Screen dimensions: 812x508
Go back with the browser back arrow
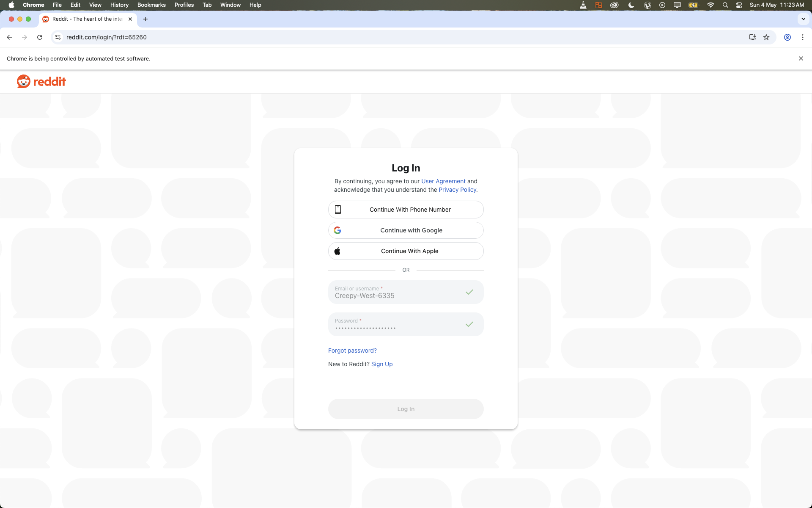tap(9, 37)
